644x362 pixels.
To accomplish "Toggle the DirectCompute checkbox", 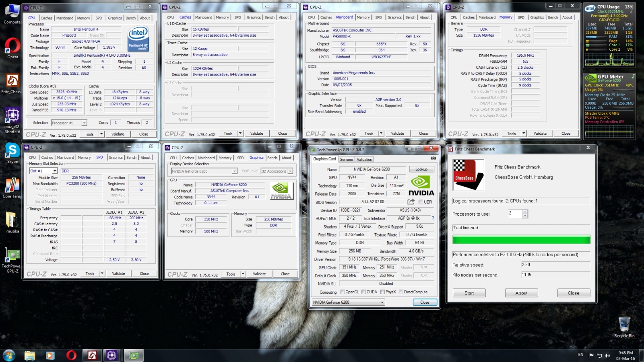I will pyautogui.click(x=401, y=292).
